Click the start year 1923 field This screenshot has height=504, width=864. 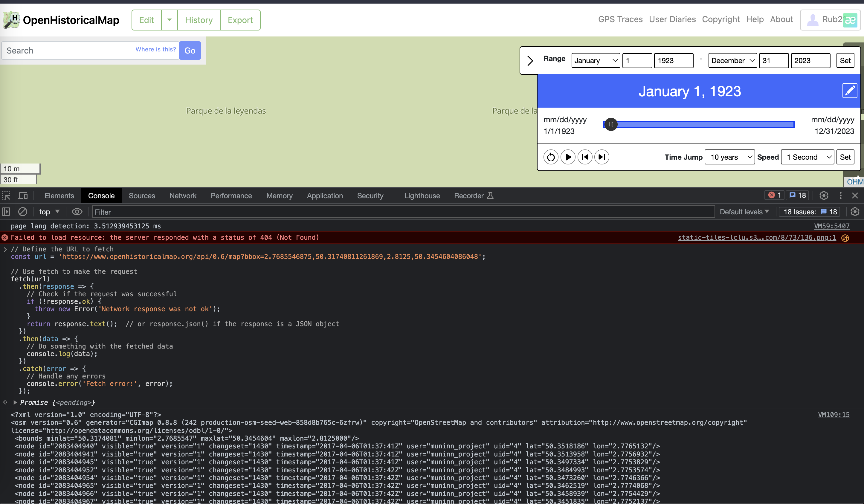673,61
